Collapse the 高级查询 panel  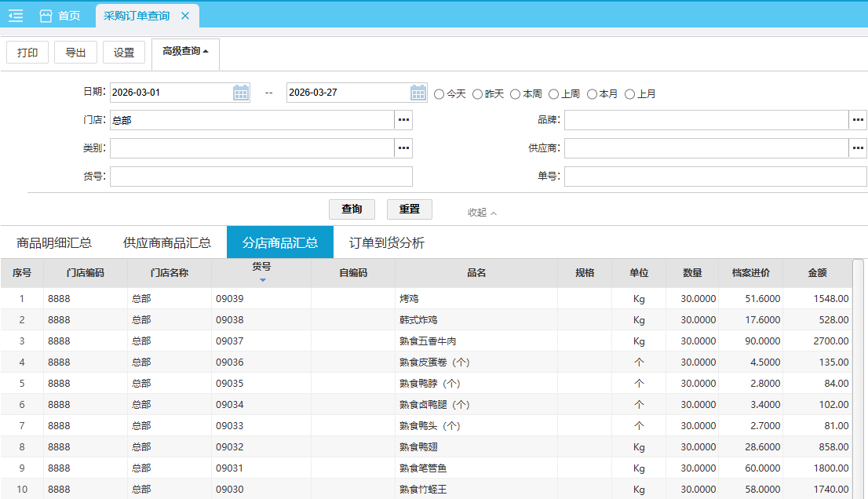(x=185, y=52)
